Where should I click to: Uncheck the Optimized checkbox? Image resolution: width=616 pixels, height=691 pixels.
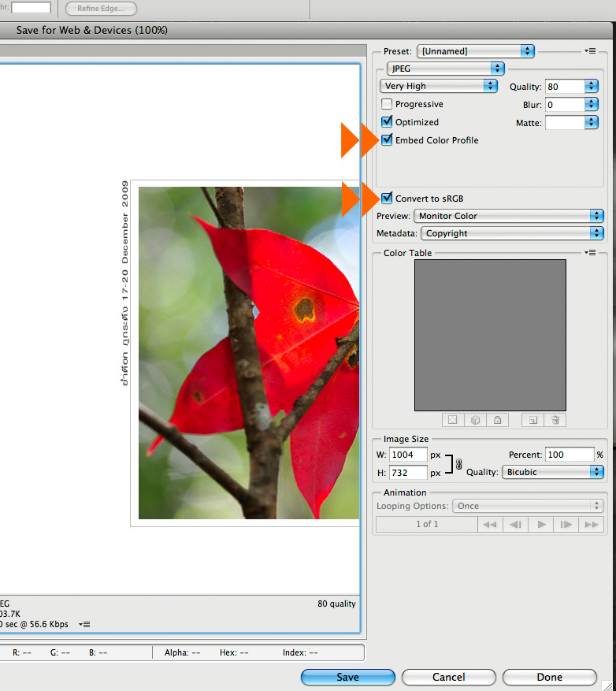coord(387,122)
